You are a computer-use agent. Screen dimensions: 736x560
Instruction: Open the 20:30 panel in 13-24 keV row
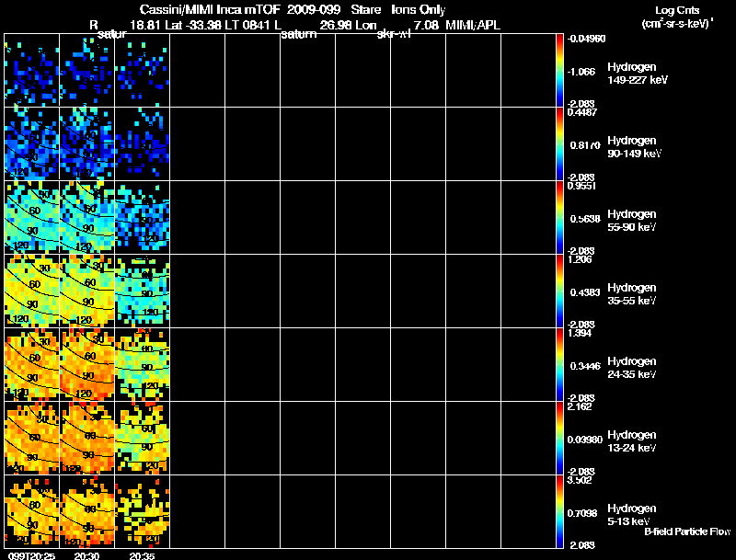tap(86, 438)
